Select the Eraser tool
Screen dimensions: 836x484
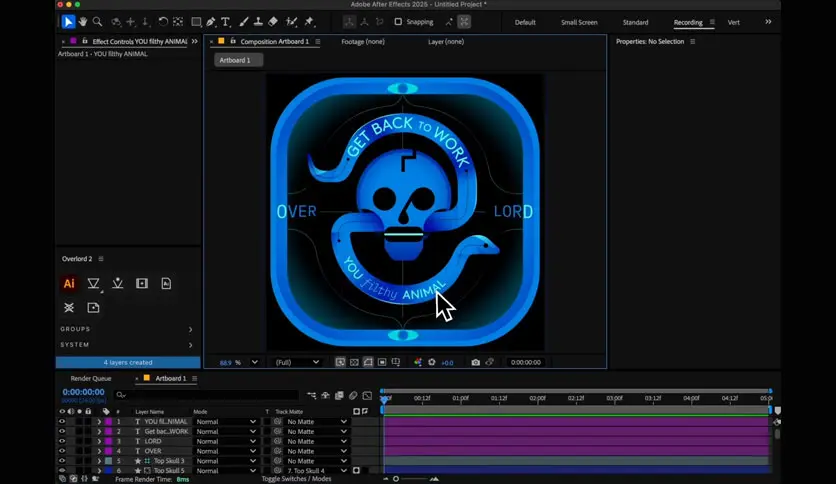click(273, 22)
